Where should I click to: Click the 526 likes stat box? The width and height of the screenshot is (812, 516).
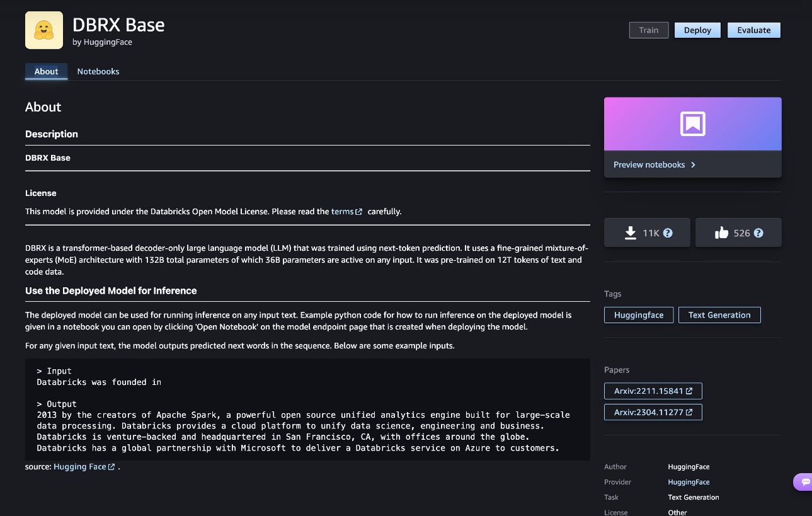(x=738, y=233)
